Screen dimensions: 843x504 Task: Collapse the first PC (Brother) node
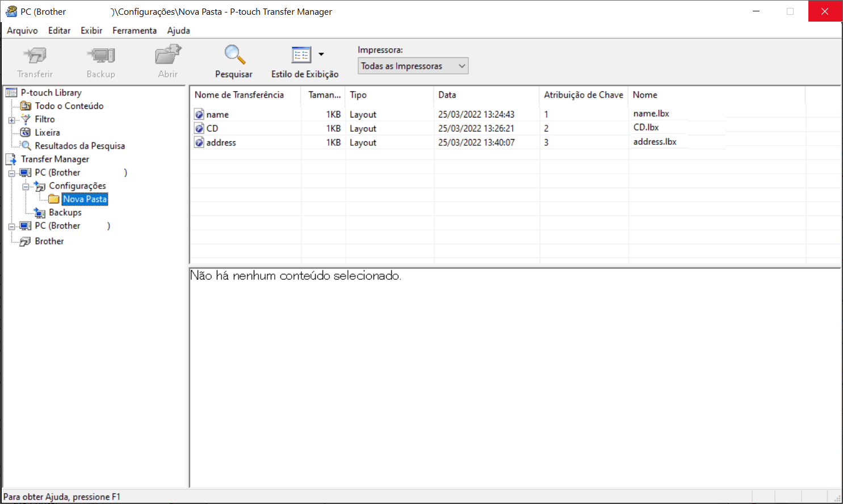pyautogui.click(x=11, y=173)
